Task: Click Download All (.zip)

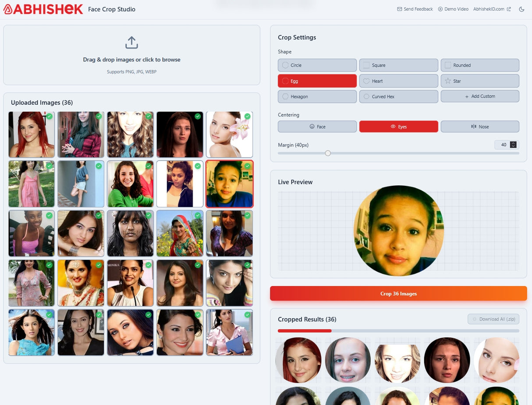Action: point(493,319)
